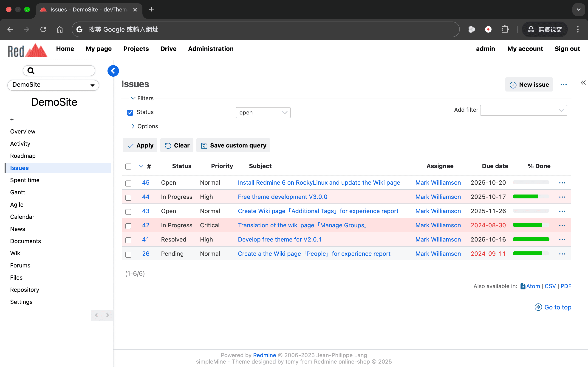This screenshot has width=588, height=367.
Task: Tick the select-all issues checkbox in header
Action: (x=128, y=167)
